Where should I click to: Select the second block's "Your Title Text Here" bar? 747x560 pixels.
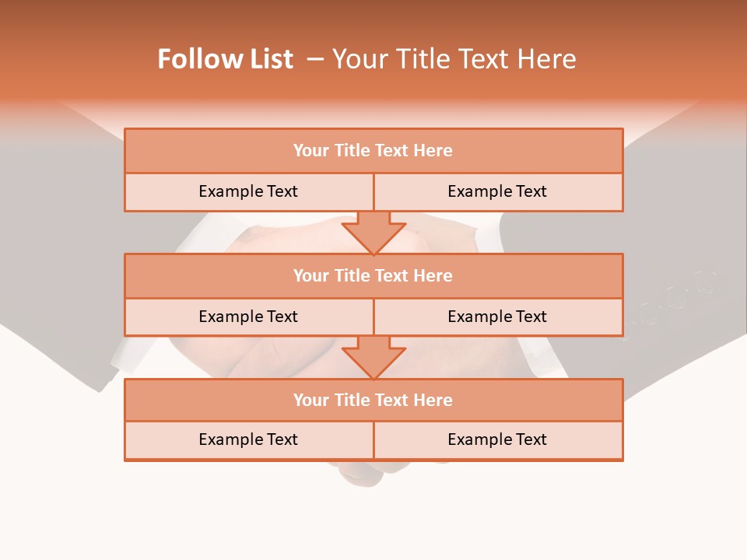coord(373,275)
